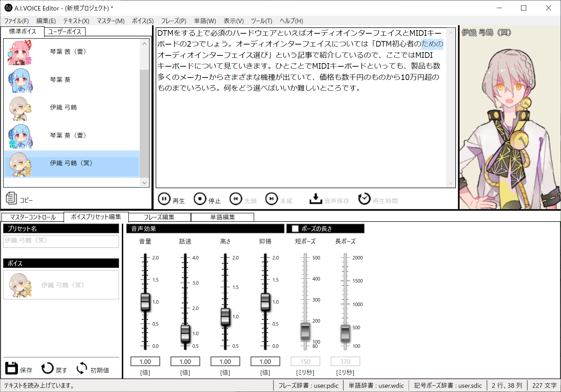The width and height of the screenshot is (561, 392).
Task: Click the 長ポーズ slider handle
Action: coord(345,333)
